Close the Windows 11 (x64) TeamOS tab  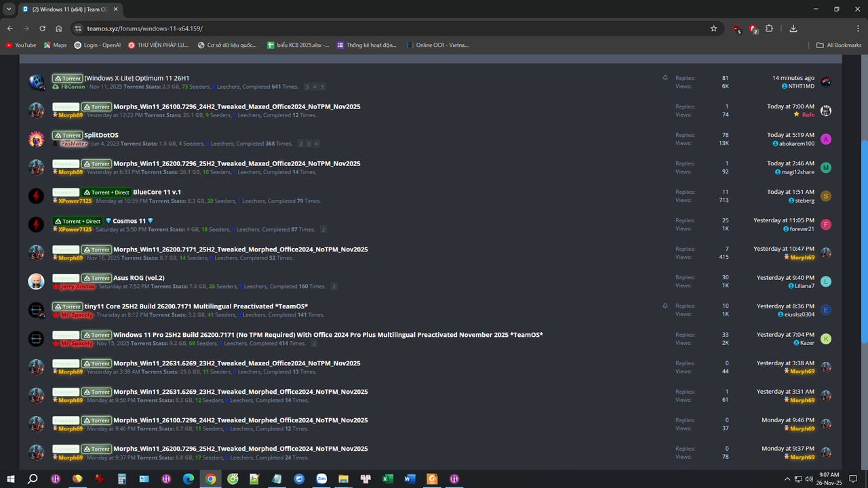(115, 9)
